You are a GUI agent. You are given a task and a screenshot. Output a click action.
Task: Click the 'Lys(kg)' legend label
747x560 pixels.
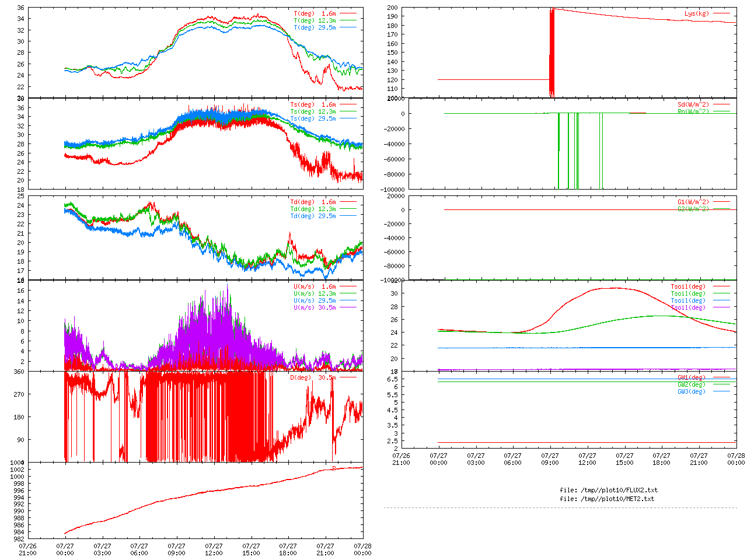(697, 13)
